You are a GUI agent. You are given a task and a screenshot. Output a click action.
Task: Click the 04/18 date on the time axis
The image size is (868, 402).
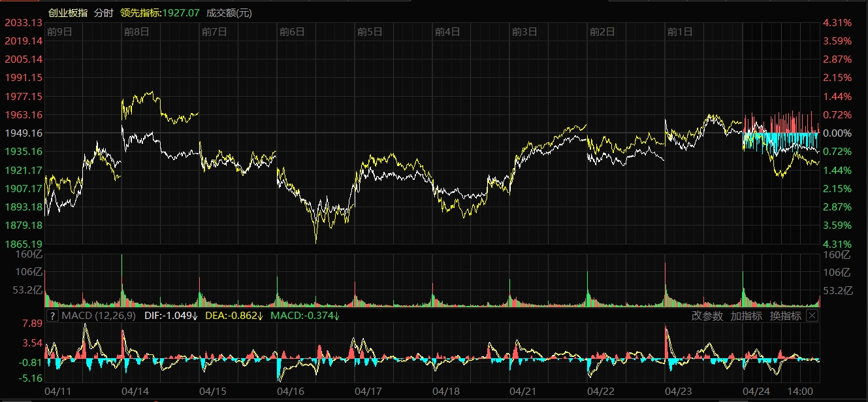pyautogui.click(x=446, y=392)
